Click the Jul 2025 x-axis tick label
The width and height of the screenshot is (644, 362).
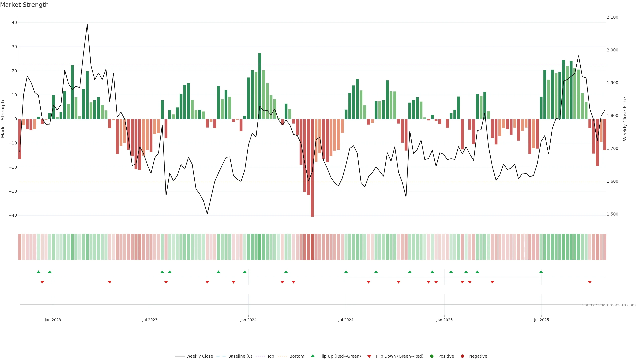tap(541, 320)
